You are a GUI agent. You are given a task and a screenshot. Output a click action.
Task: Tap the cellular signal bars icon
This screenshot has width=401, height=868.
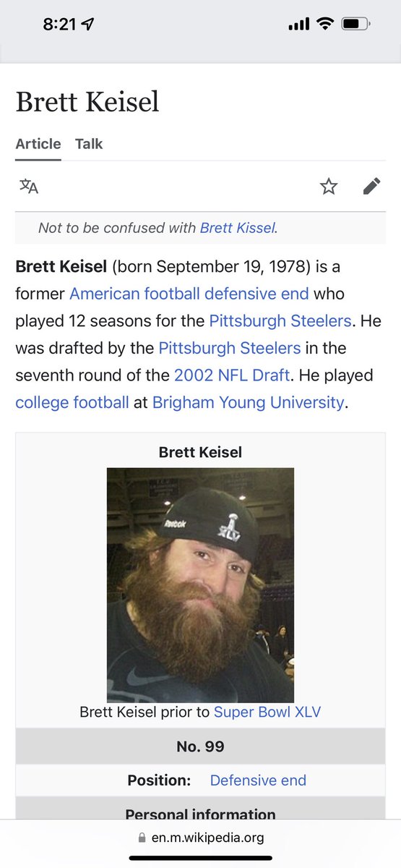click(298, 25)
